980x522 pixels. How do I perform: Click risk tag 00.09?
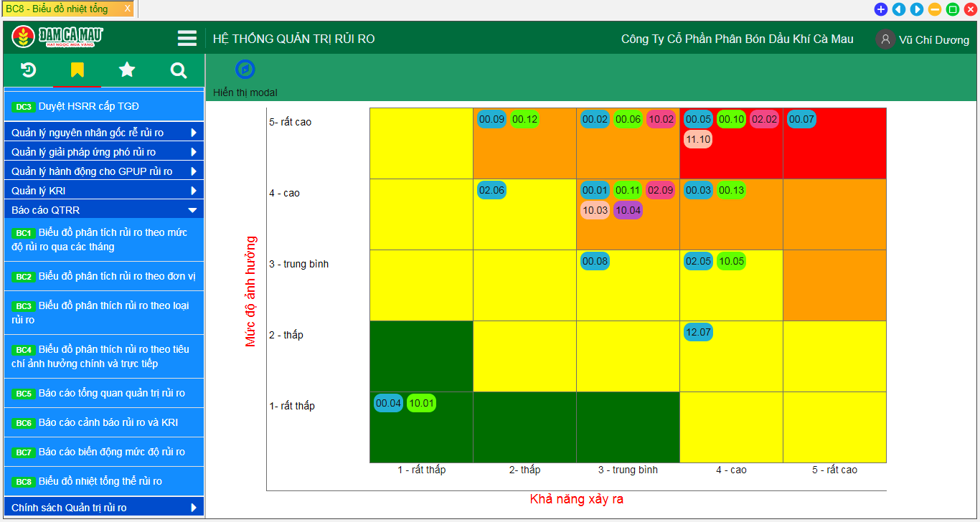click(492, 119)
